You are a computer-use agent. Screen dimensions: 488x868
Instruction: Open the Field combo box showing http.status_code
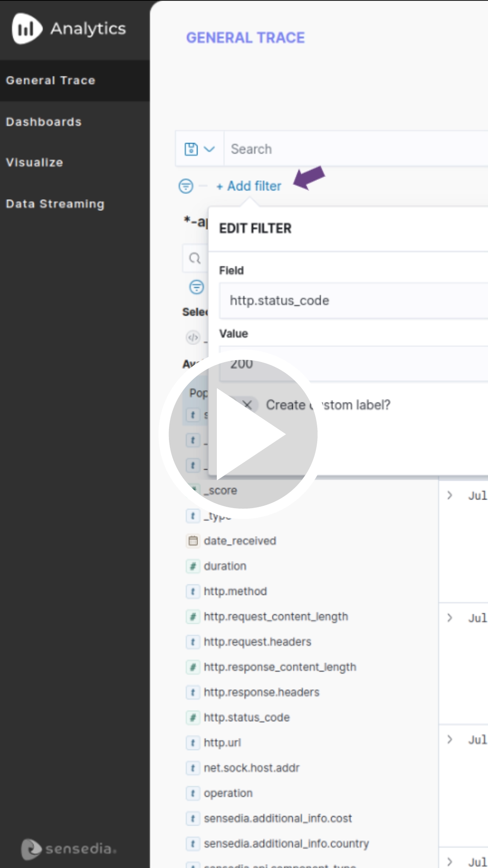coord(352,301)
